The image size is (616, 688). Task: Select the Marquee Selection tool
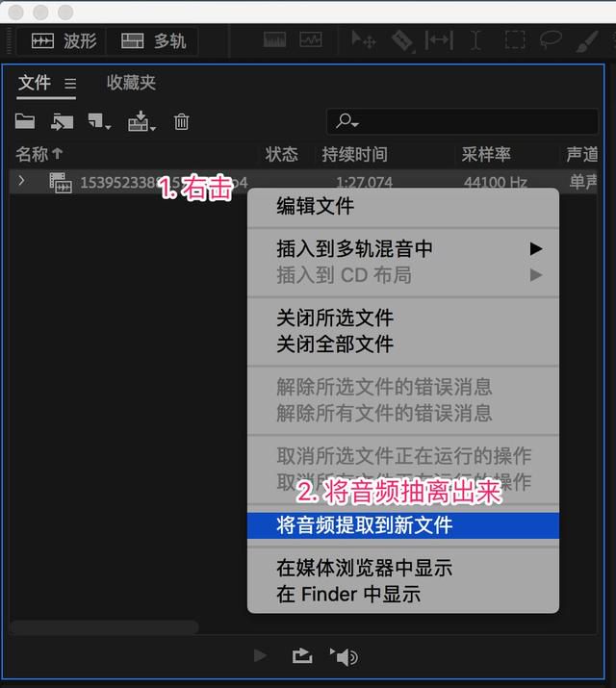515,40
